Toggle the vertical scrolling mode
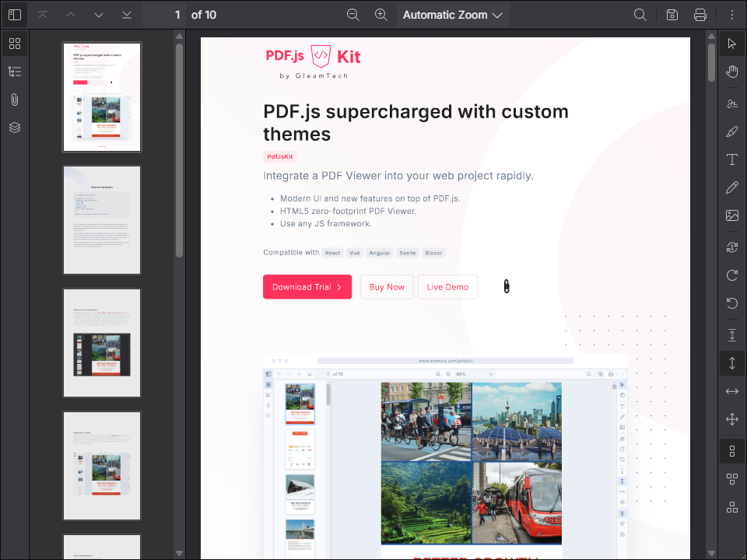Screen dimensions: 747x560 point(732,363)
